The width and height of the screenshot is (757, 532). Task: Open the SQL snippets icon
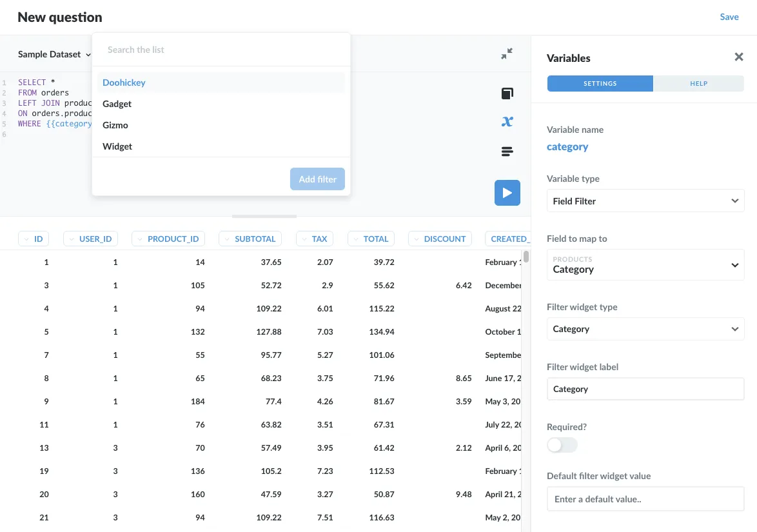click(507, 152)
